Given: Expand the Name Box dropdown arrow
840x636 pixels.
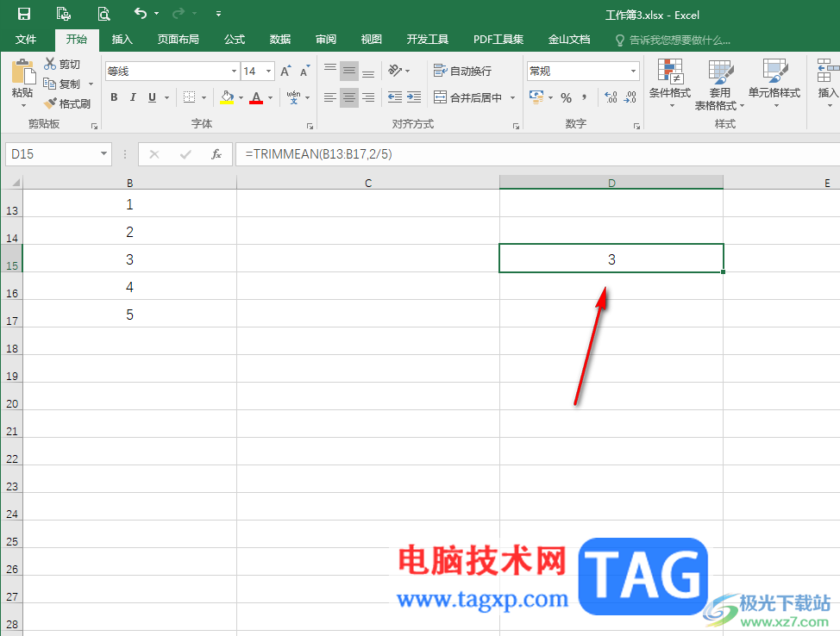Looking at the screenshot, I should 104,154.
